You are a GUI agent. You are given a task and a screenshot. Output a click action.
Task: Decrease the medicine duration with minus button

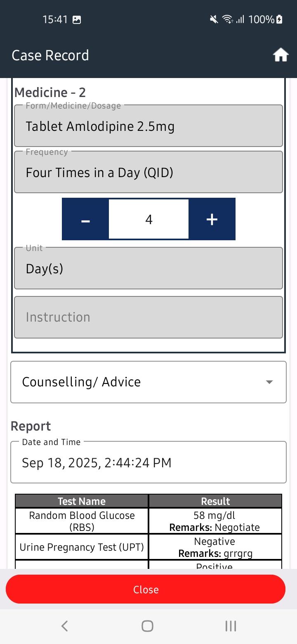(x=85, y=219)
